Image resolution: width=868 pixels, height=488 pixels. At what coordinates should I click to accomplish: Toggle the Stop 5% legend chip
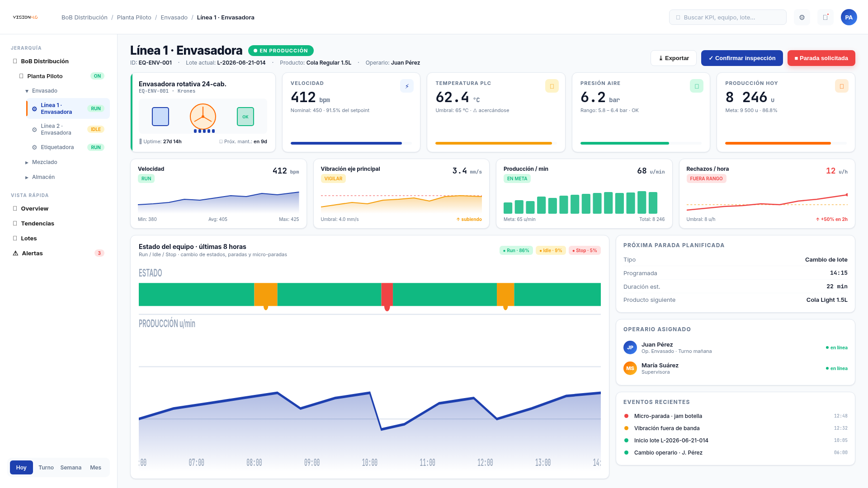click(x=585, y=250)
